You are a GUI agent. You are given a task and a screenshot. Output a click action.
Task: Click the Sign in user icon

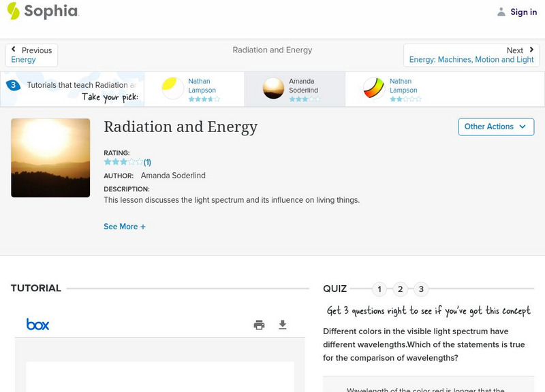tap(501, 12)
